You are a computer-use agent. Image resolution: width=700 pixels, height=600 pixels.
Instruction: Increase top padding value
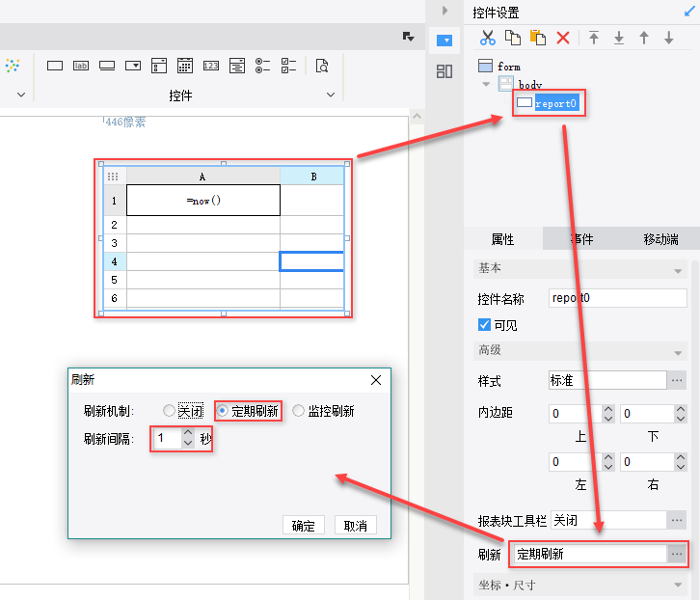[608, 409]
